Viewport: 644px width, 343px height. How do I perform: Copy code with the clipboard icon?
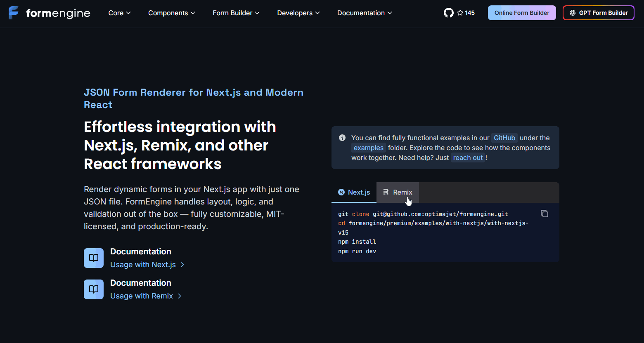pos(545,214)
